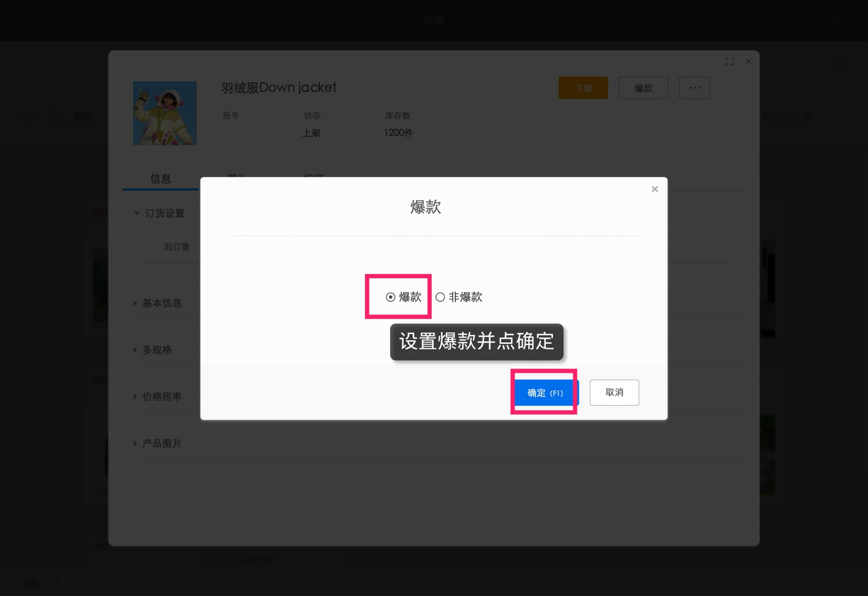Select the 信息 tab
Viewport: 868px width, 596px height.
pyautogui.click(x=160, y=178)
